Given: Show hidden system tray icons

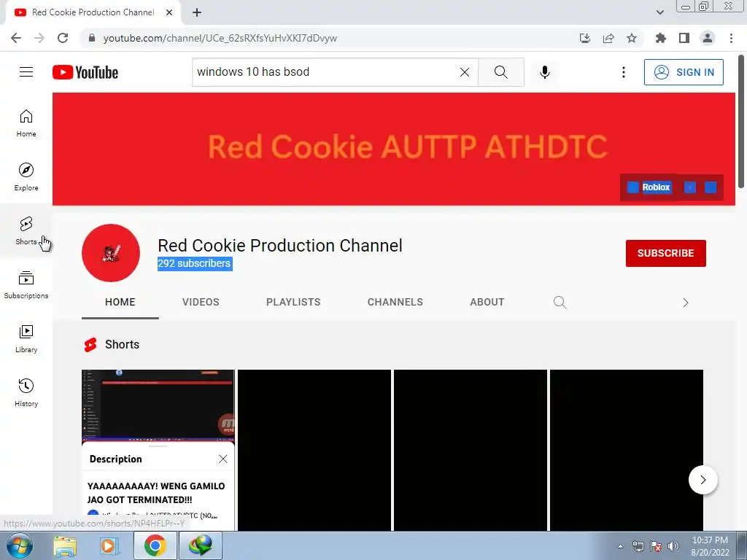Looking at the screenshot, I should (x=620, y=546).
